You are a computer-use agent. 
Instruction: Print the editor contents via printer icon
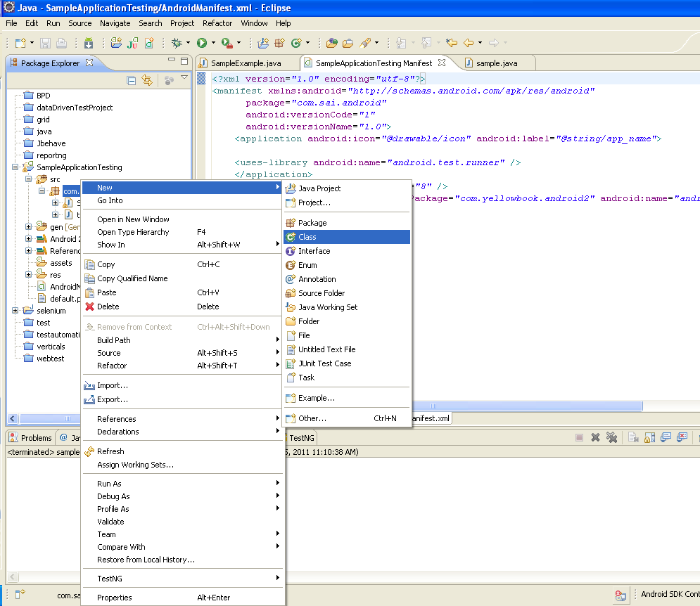coord(63,44)
